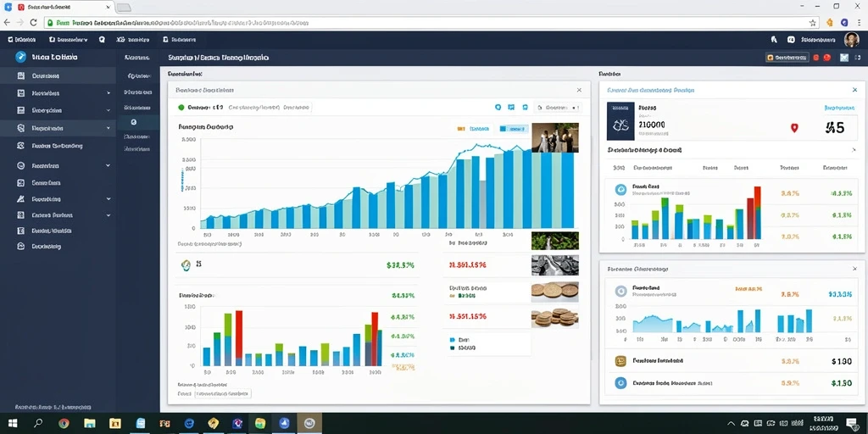Toggle the green status dot in main panel toolbar
Image resolution: width=868 pixels, height=434 pixels.
(x=181, y=108)
